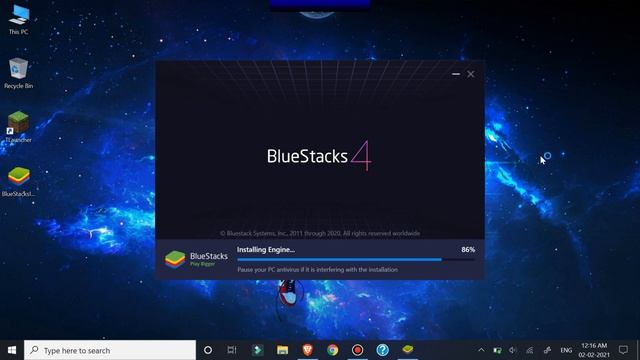Image resolution: width=640 pixels, height=360 pixels.
Task: Switch to the BlueStacks installer taskbar icon
Action: point(408,350)
